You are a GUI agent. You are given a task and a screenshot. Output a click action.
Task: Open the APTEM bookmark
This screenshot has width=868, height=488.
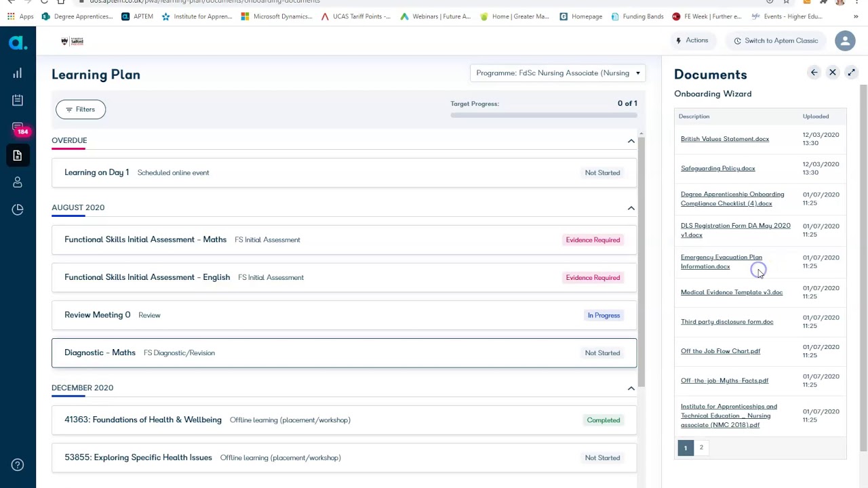(x=137, y=16)
